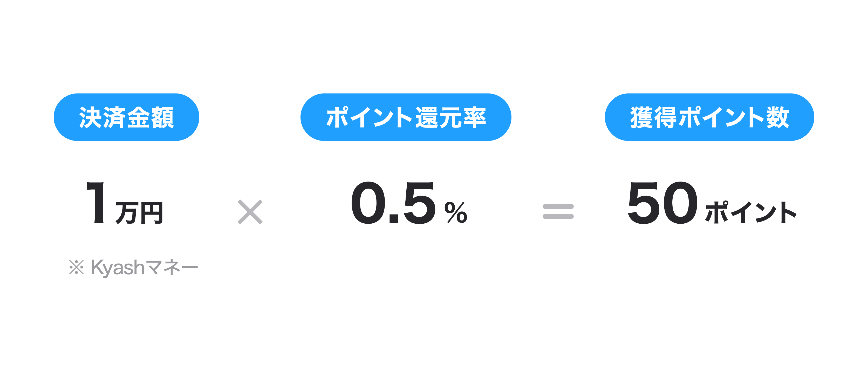The image size is (868, 374).
Task: Click the 数 character in the right pill
Action: point(778,117)
